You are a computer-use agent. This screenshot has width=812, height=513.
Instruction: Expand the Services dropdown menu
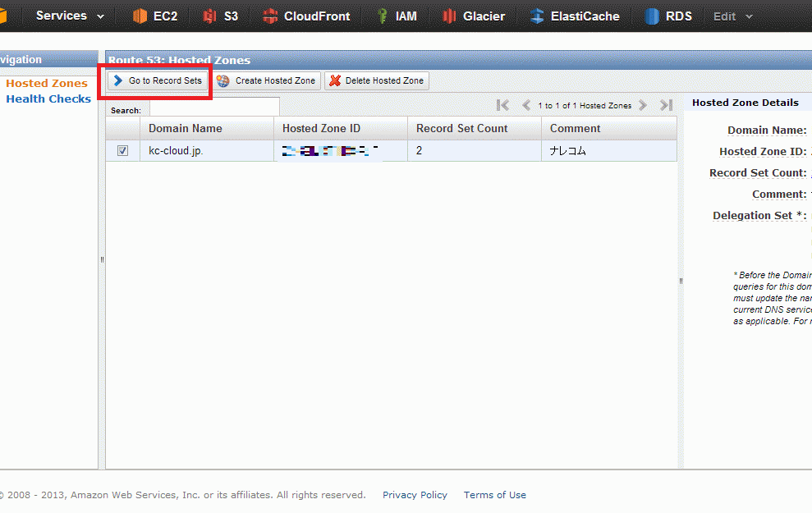pos(70,16)
